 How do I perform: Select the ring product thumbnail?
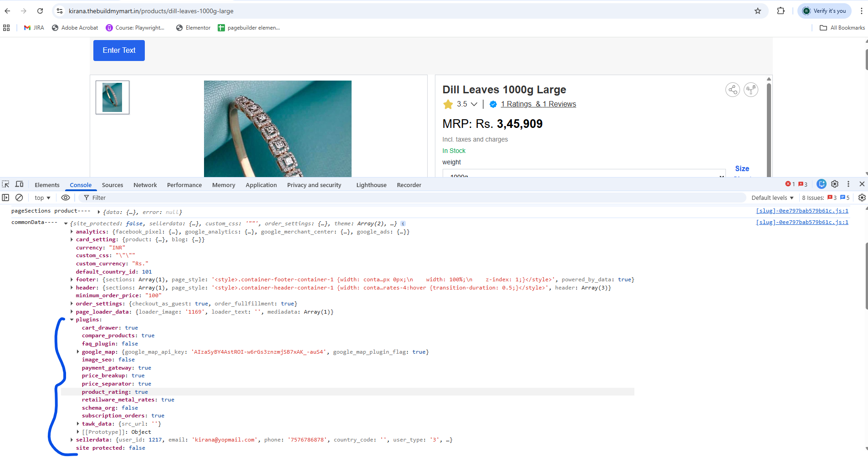tap(112, 97)
